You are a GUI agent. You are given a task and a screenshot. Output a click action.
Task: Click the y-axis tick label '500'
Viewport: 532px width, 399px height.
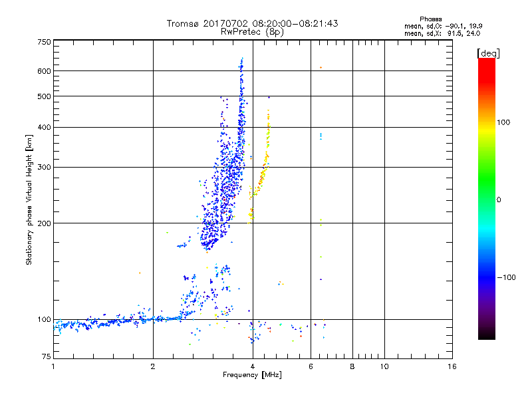(44, 96)
